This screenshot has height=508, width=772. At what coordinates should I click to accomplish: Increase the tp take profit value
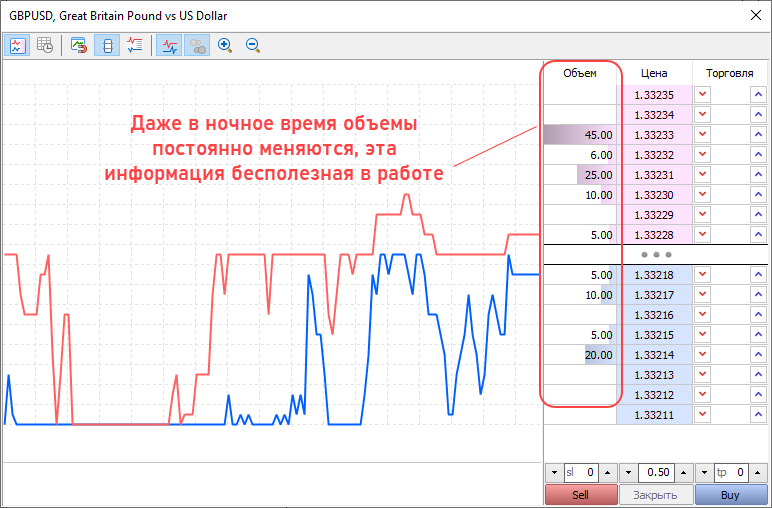757,473
